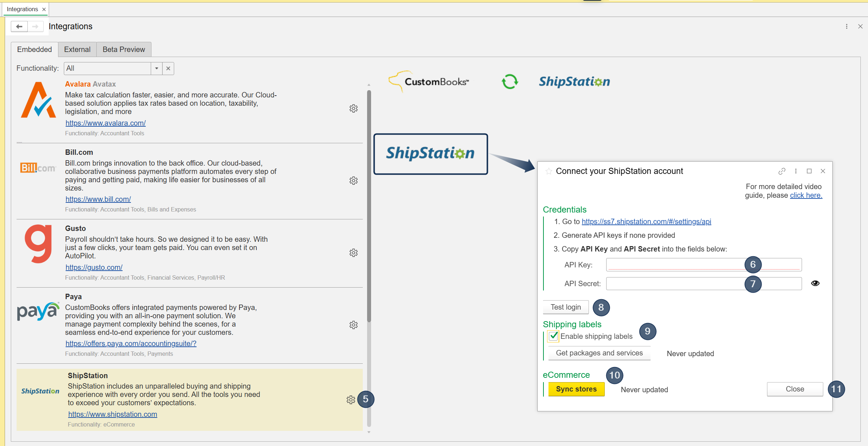868x446 pixels.
Task: Clear the Functionality filter with X
Action: click(168, 68)
